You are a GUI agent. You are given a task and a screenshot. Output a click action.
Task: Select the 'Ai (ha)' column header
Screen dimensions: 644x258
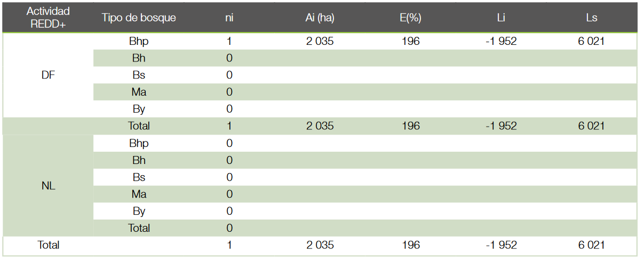(320, 18)
